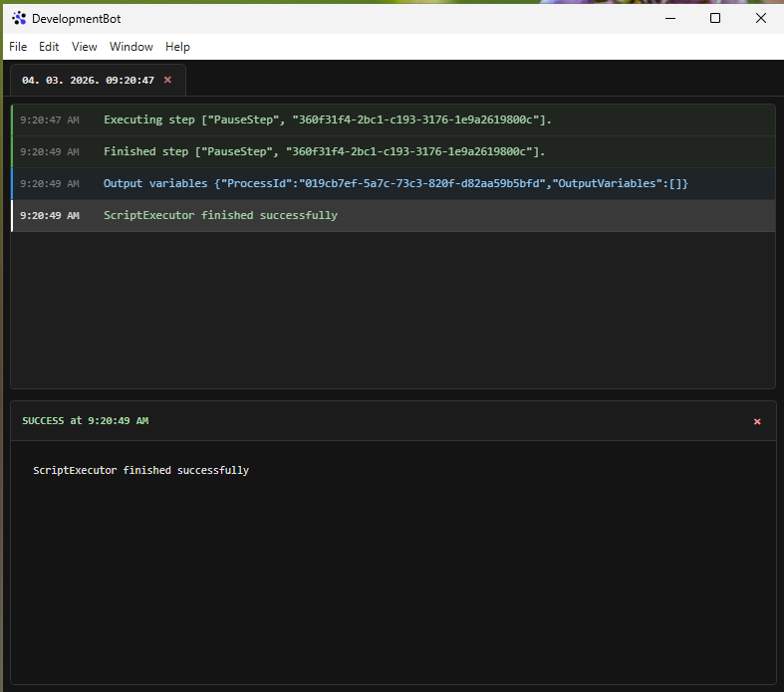Dismiss the SUCCESS panel with its red X

click(757, 421)
